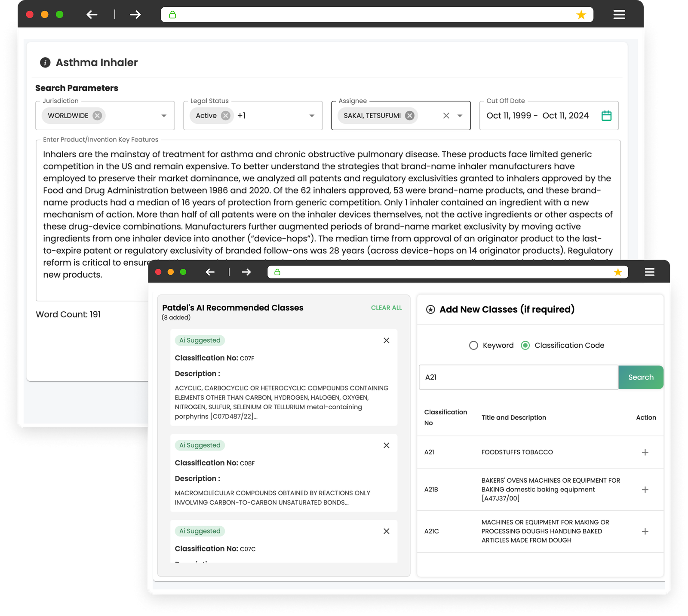Click CLEAR ALL recommended classes
The image size is (688, 616).
(x=387, y=308)
